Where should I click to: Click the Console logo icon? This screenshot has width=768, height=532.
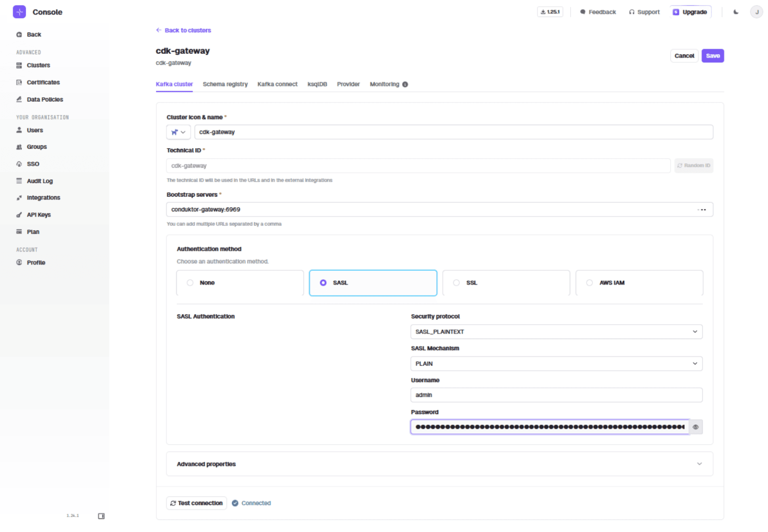click(19, 12)
